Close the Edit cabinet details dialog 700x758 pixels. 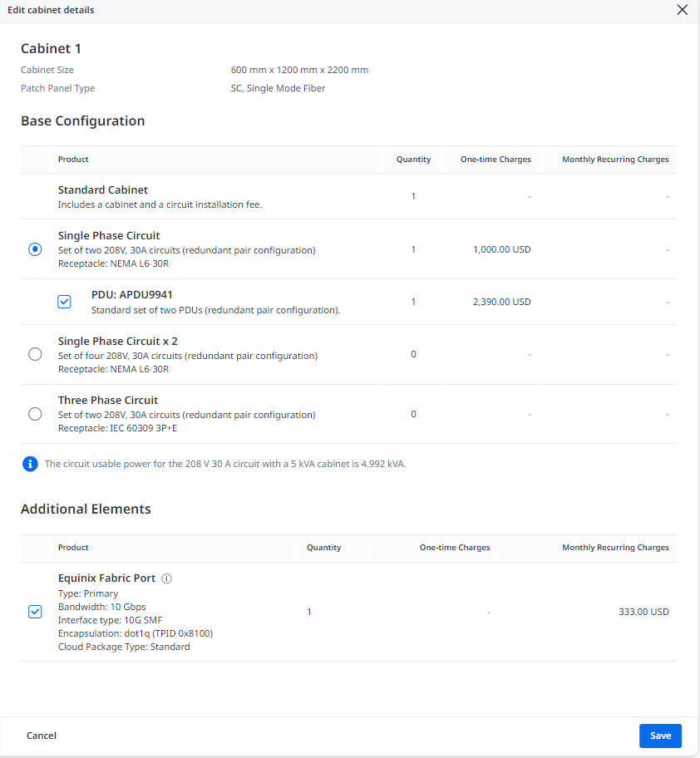(x=682, y=10)
